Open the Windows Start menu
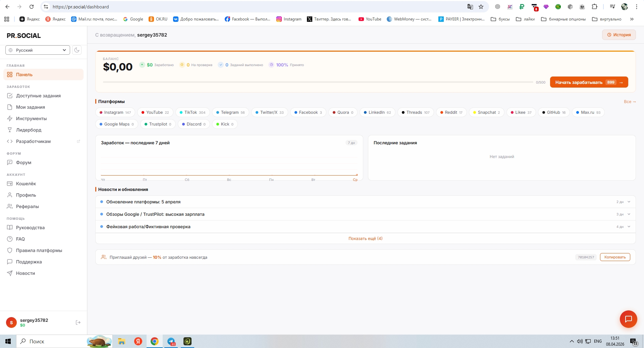Screen dimensions: 644x348 point(8,341)
